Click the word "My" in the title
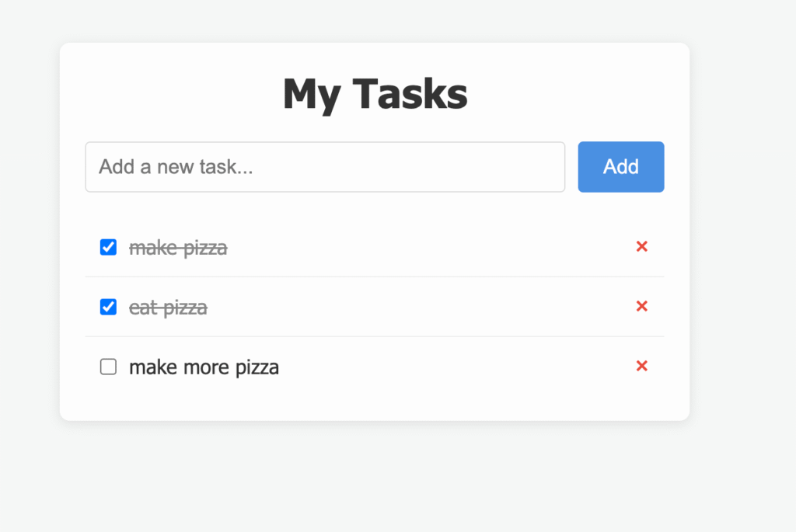The width and height of the screenshot is (796, 532). click(x=311, y=96)
